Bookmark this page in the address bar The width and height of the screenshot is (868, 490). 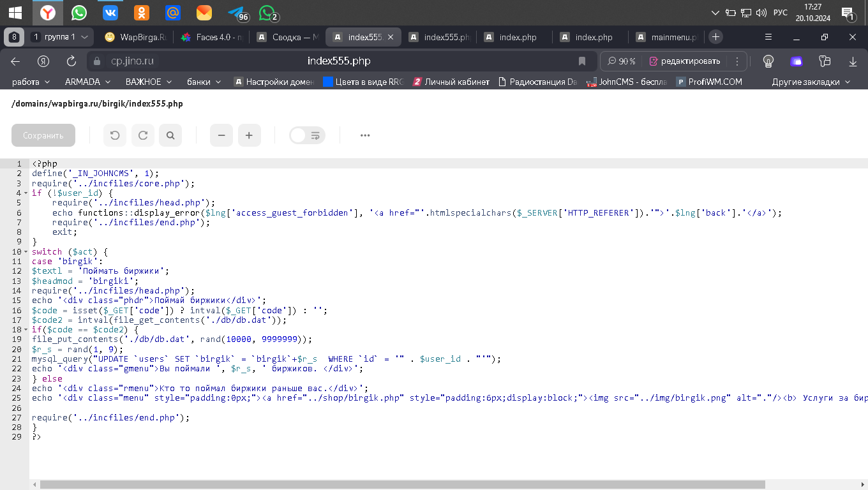582,61
